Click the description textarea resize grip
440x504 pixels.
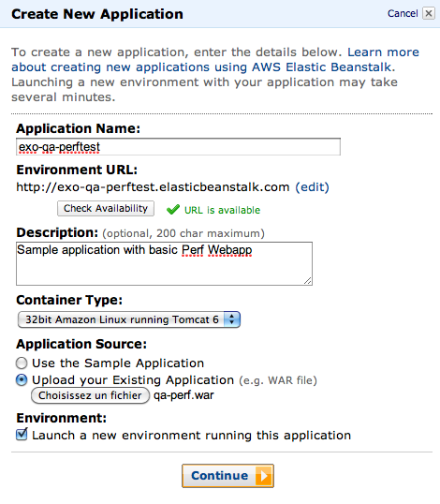pos(308,281)
